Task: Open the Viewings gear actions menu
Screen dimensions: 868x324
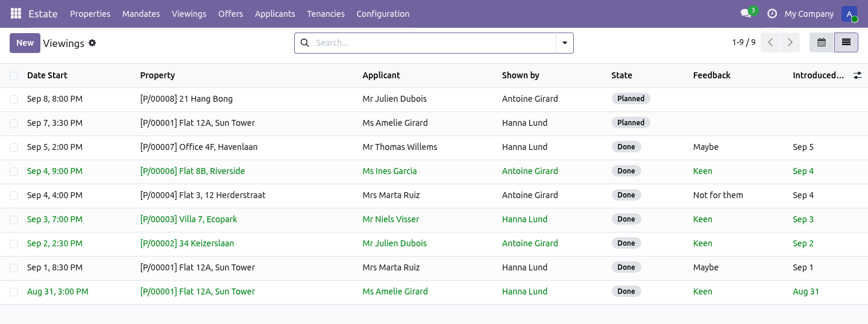Action: (x=92, y=43)
